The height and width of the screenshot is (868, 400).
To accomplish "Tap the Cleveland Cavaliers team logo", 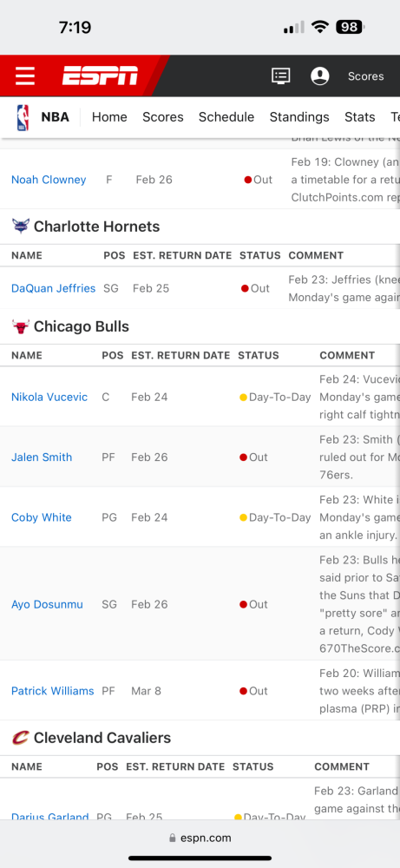I will 21,738.
